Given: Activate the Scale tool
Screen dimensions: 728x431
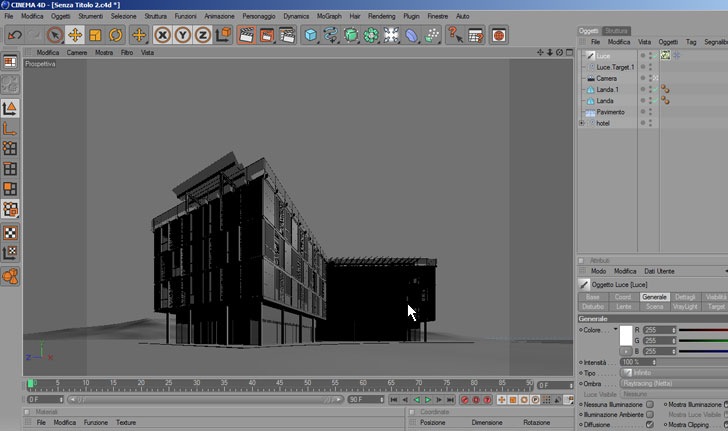Looking at the screenshot, I should [x=95, y=35].
